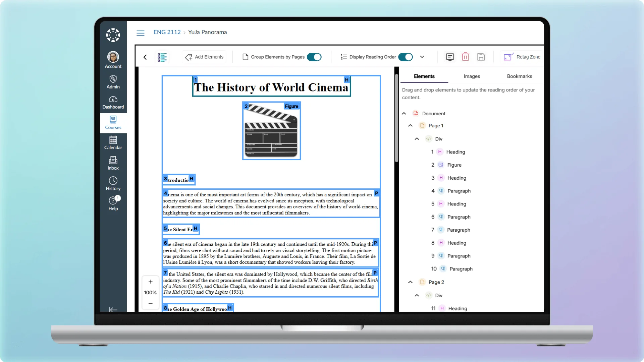The height and width of the screenshot is (362, 644).
Task: Collapse sidebar with bottom arrow icon
Action: 113,309
